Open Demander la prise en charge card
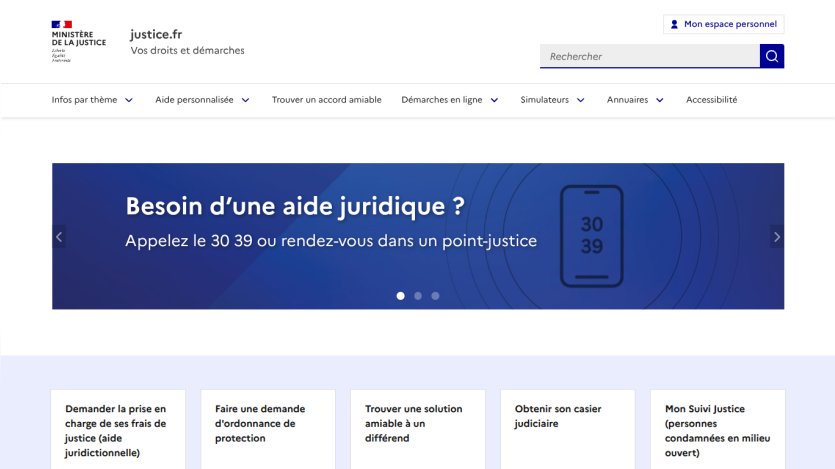Viewport: 835px width, 469px height. pos(118,430)
